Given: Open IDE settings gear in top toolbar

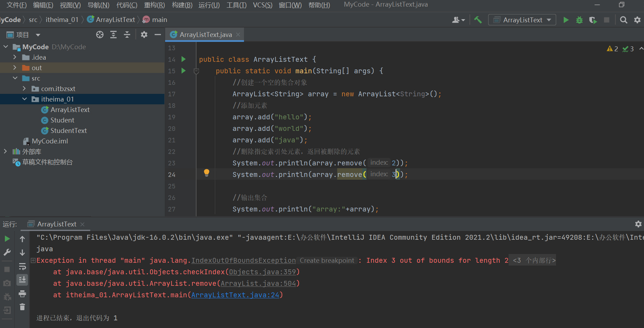Looking at the screenshot, I should (637, 20).
